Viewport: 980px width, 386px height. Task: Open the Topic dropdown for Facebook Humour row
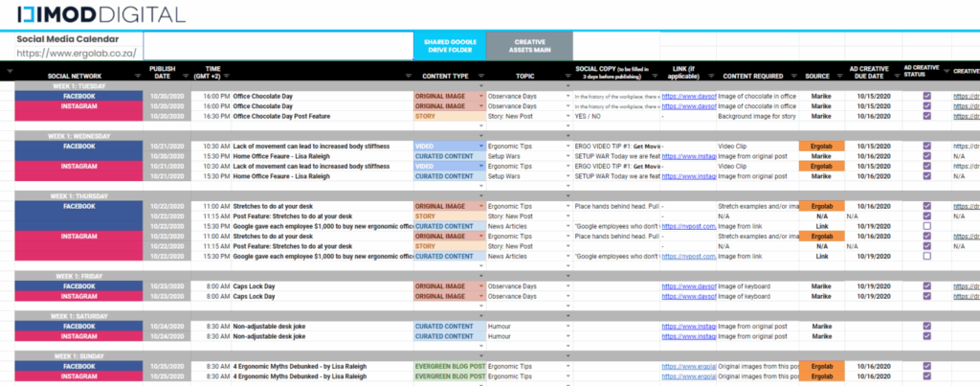(567, 327)
